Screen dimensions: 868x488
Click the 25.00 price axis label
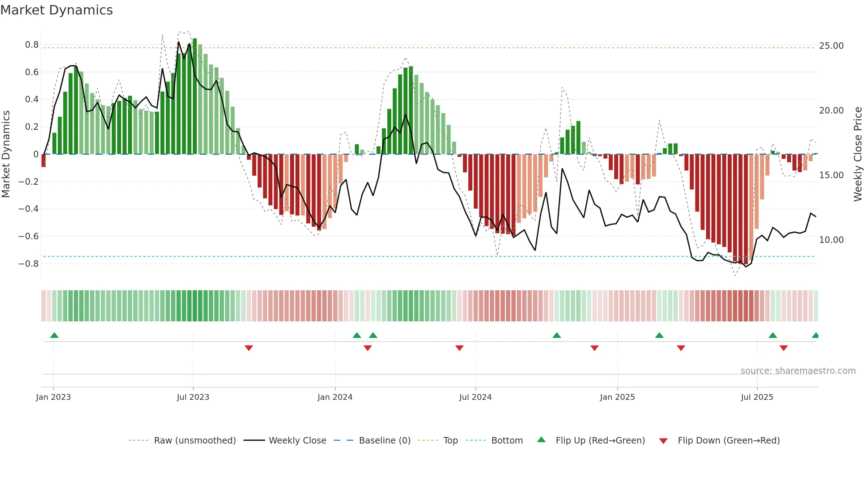831,46
